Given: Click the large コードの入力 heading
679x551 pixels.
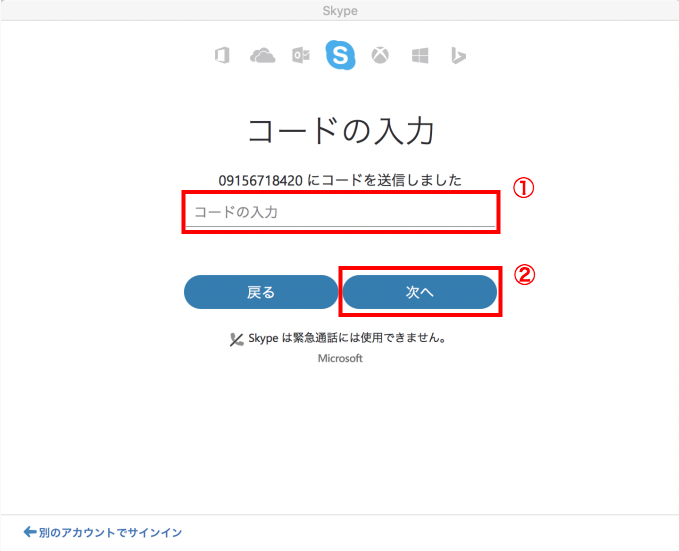Looking at the screenshot, I should click(x=340, y=131).
